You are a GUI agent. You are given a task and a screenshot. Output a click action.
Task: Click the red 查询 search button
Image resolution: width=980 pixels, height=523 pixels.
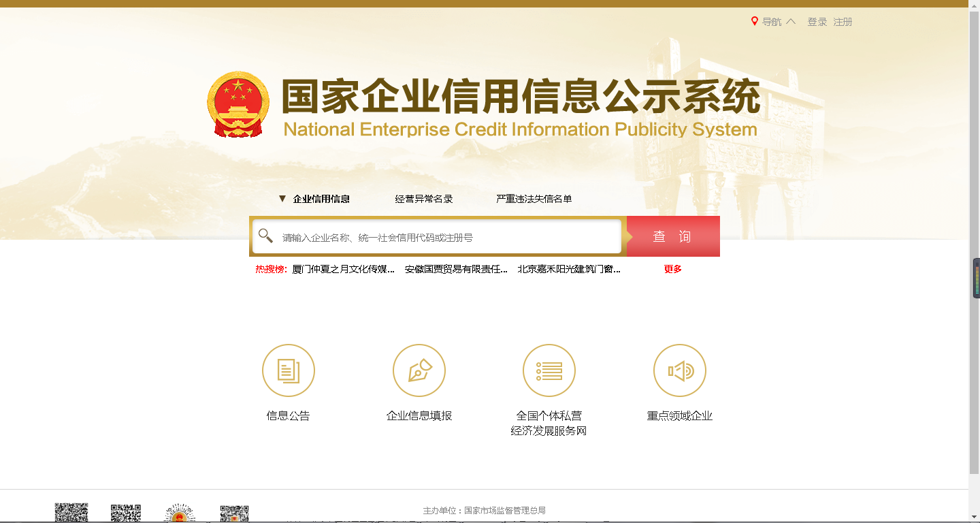673,236
